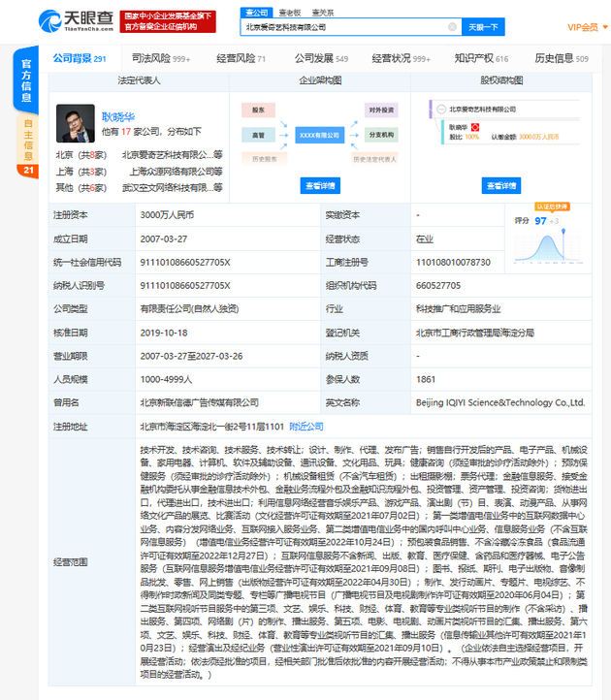Click the 历史法定代表人 box in the diagram
The image size is (611, 700).
pyautogui.click(x=374, y=159)
